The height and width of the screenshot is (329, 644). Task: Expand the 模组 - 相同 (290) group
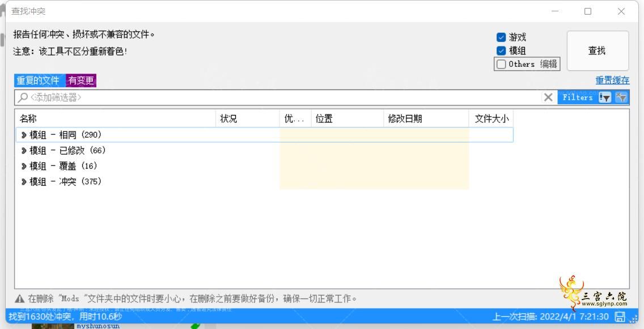pos(24,135)
